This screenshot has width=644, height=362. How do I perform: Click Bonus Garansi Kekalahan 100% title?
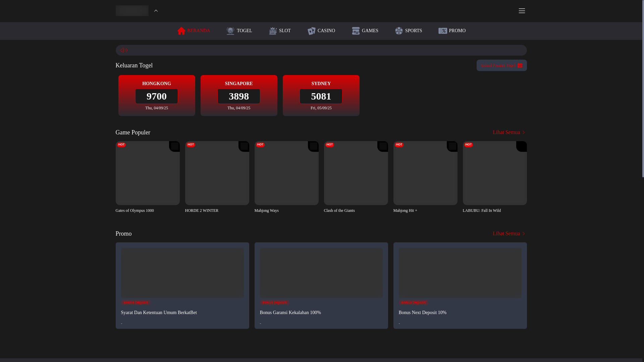click(x=290, y=313)
